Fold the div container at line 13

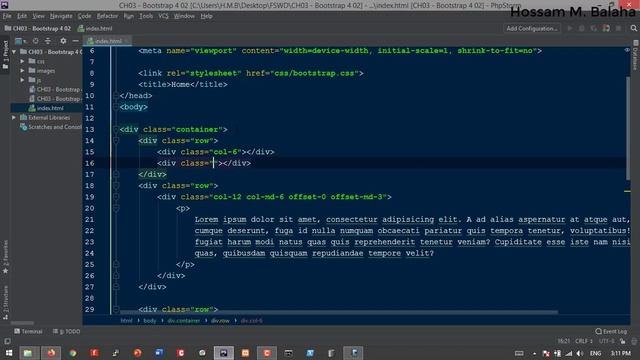coord(116,129)
